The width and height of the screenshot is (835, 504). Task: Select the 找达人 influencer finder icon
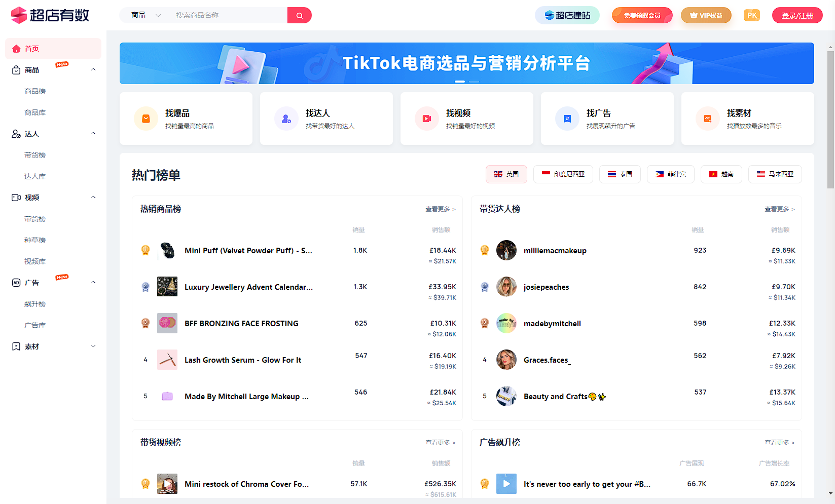(x=286, y=118)
